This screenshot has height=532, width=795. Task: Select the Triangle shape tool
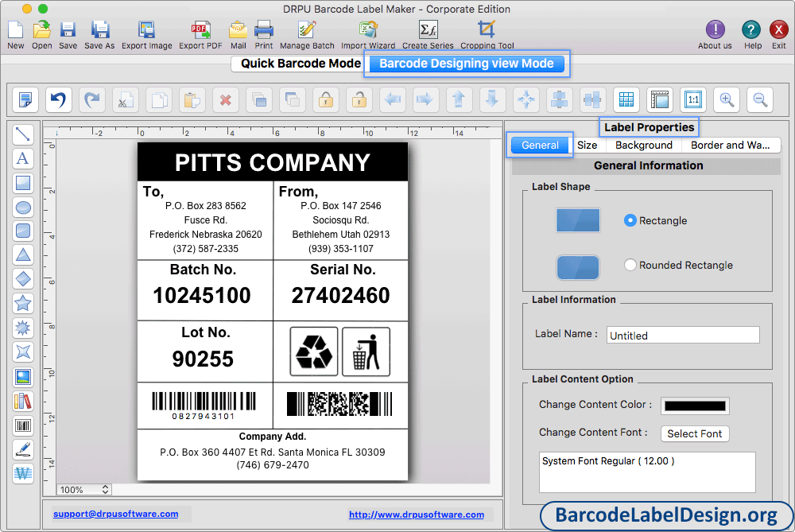[x=23, y=254]
